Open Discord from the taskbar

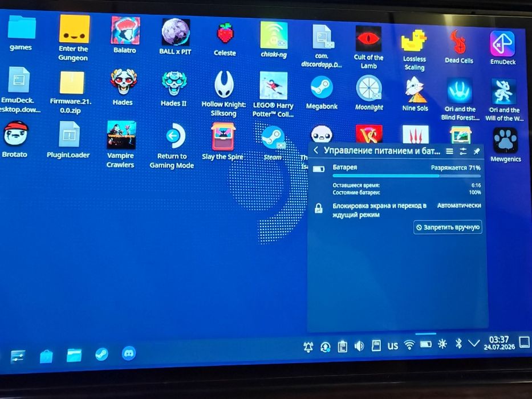[x=129, y=353]
